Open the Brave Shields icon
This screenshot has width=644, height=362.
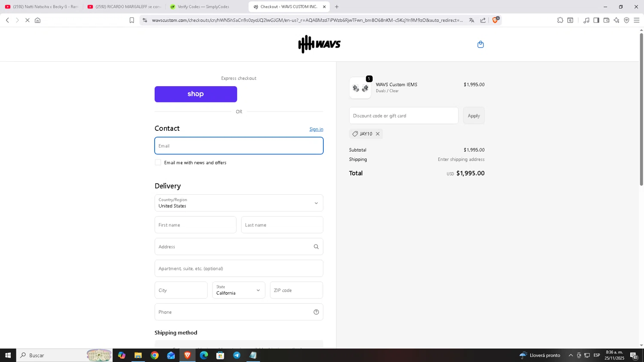coord(495,20)
